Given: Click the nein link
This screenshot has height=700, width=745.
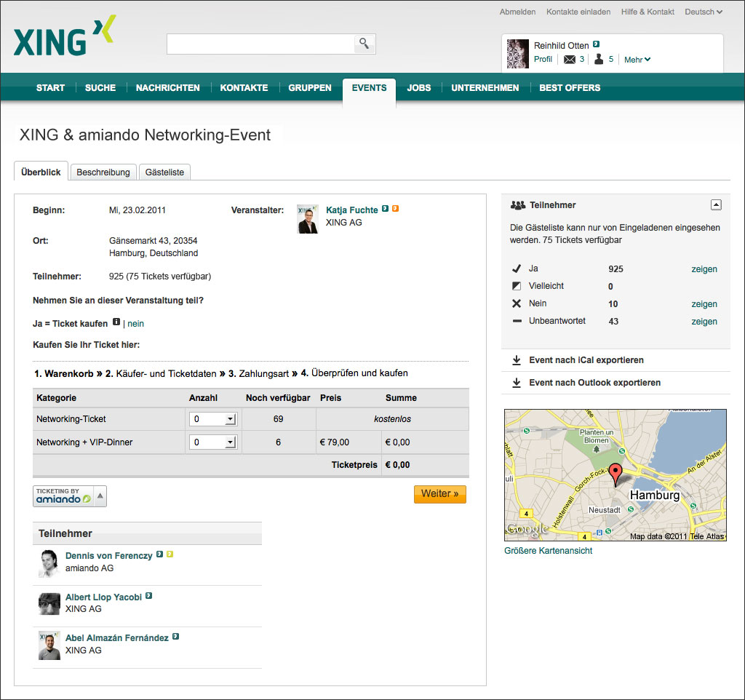Looking at the screenshot, I should point(135,324).
